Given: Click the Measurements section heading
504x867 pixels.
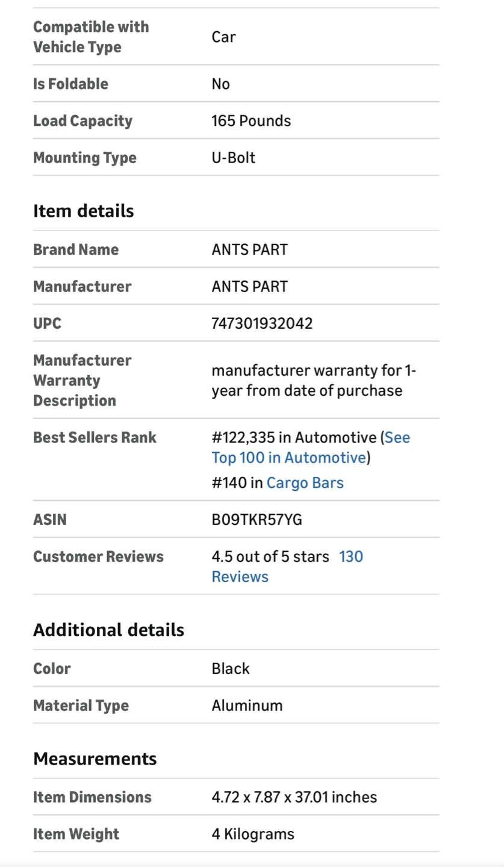Looking at the screenshot, I should [95, 759].
